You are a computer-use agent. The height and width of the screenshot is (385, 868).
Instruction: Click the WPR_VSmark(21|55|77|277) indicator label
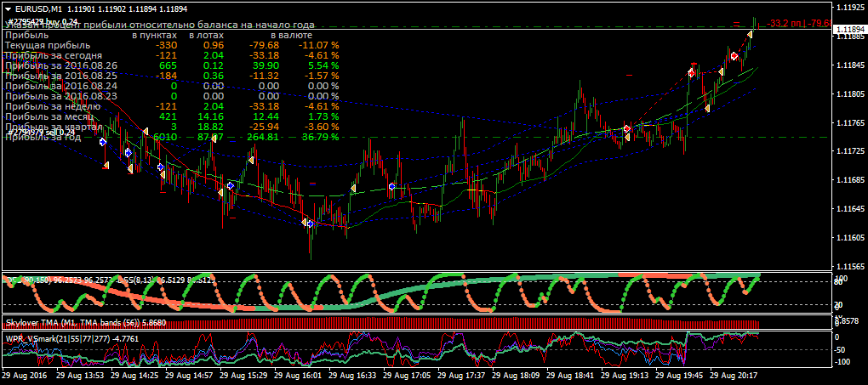tap(71, 338)
